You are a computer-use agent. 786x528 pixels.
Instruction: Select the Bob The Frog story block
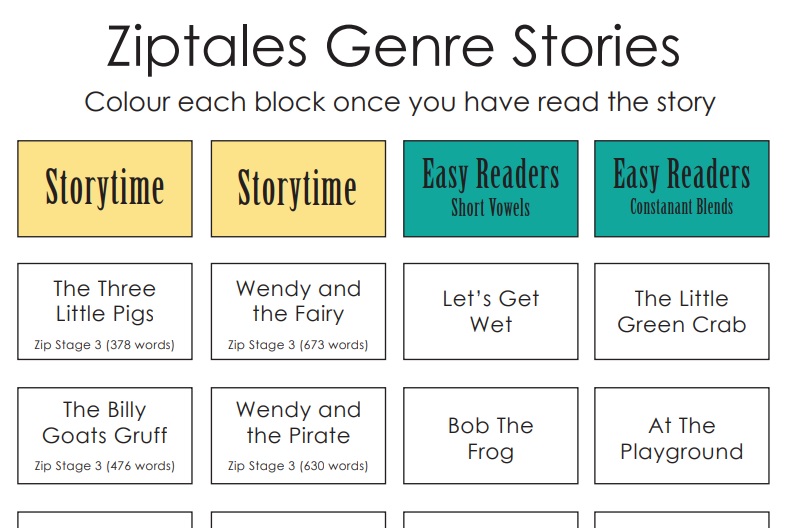tap(490, 436)
